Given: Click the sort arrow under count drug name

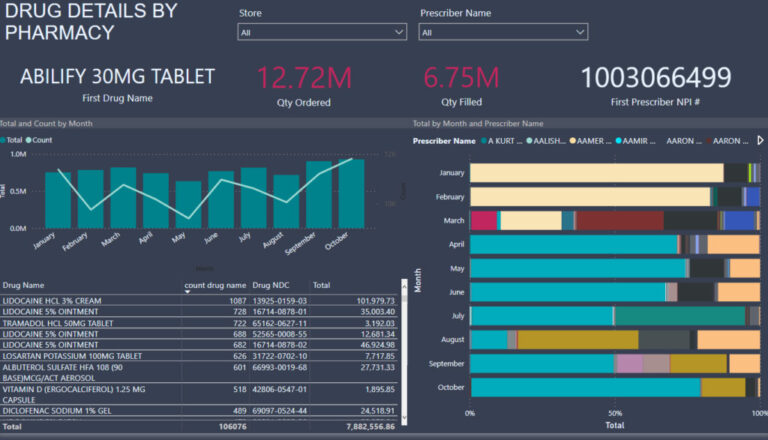Looking at the screenshot, I should coord(188,293).
